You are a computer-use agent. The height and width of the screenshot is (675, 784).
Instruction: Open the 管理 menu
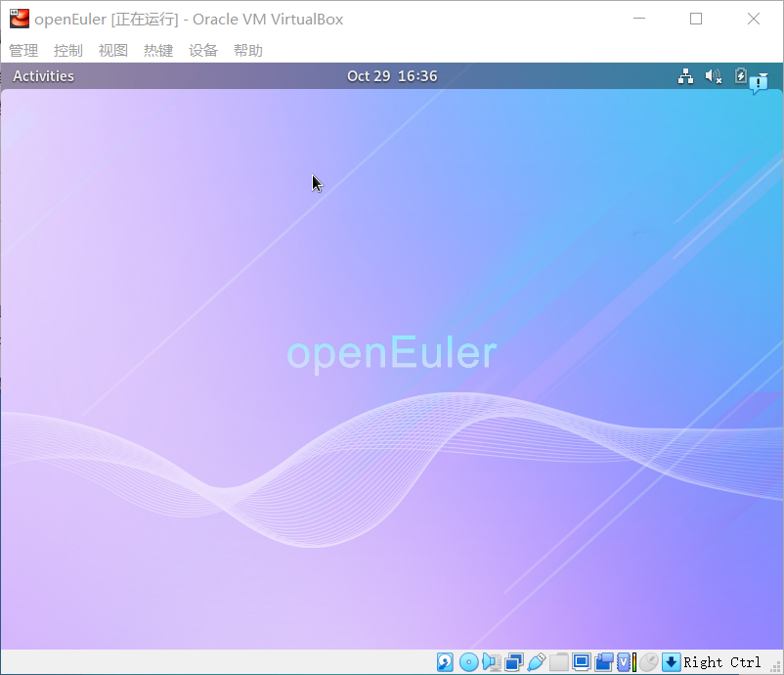click(23, 51)
